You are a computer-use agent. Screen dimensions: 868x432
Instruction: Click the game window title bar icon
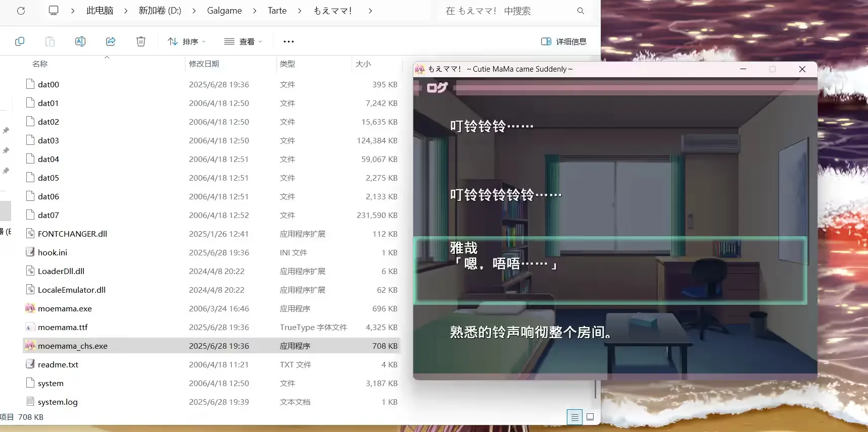(x=420, y=69)
